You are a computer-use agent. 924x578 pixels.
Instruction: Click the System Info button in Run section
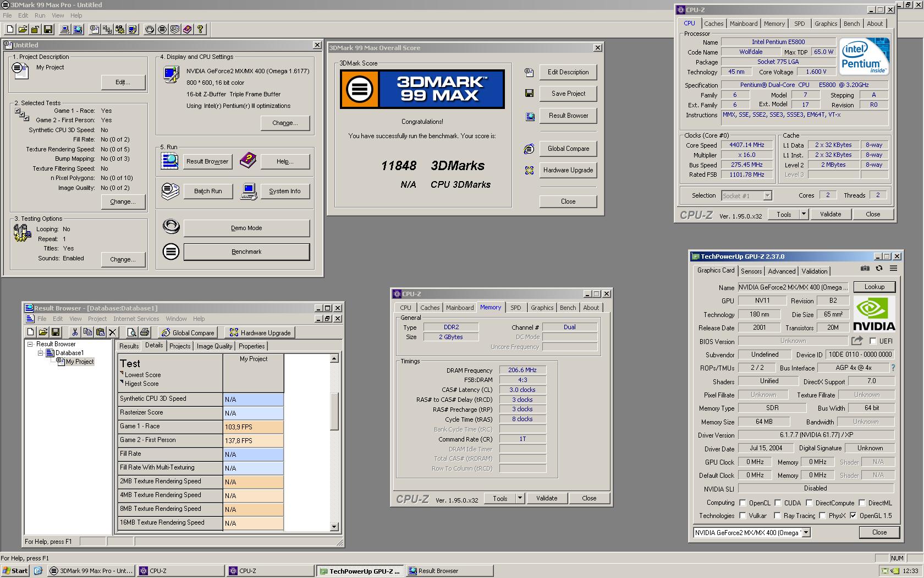[x=284, y=191]
